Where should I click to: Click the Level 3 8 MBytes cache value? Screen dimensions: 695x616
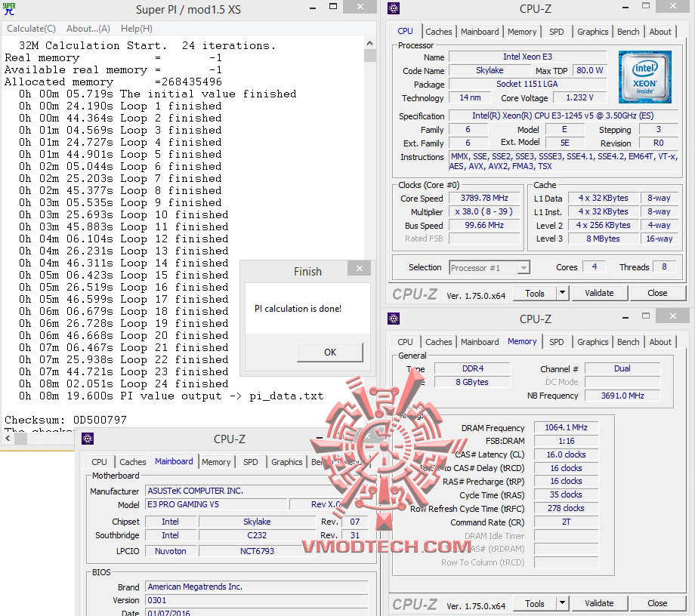[x=603, y=239]
